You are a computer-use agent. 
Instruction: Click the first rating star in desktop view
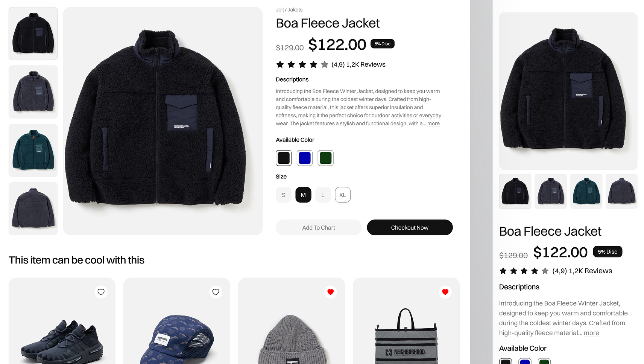click(280, 65)
